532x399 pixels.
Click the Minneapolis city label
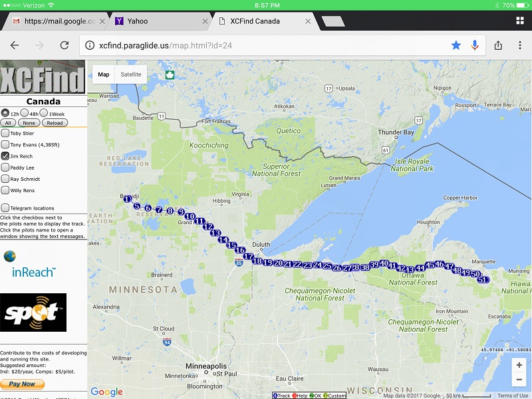pyautogui.click(x=206, y=366)
